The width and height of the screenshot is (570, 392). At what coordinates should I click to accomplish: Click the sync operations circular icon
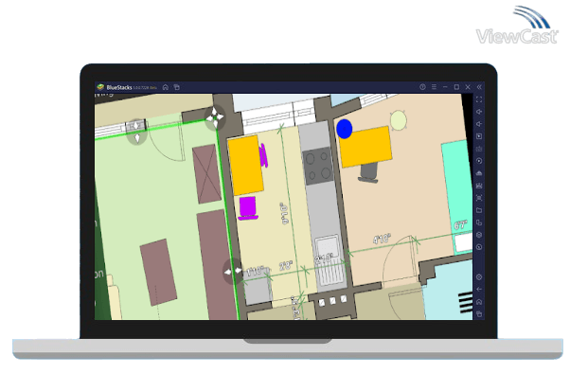tap(479, 161)
